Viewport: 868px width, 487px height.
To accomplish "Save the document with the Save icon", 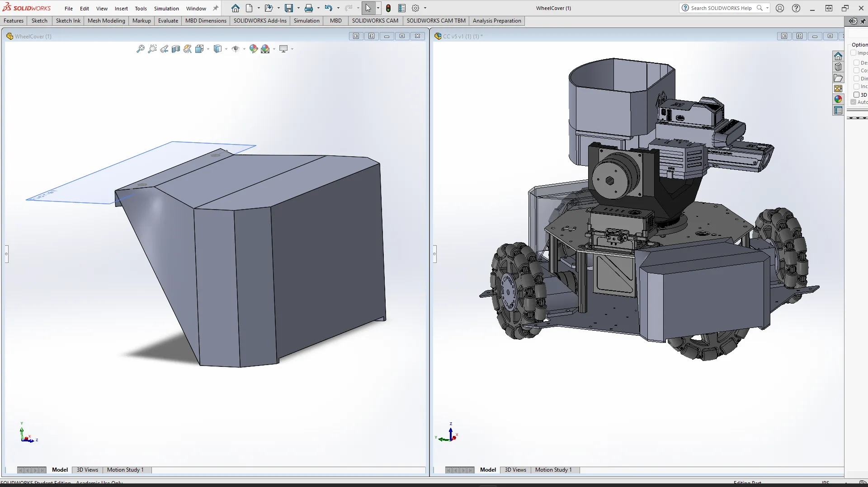I will 288,8.
